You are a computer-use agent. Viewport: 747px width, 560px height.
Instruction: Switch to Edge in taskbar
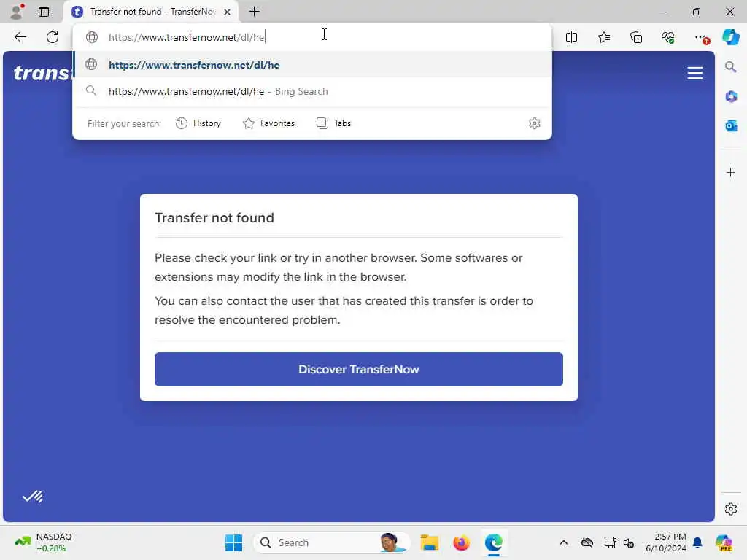click(x=494, y=542)
